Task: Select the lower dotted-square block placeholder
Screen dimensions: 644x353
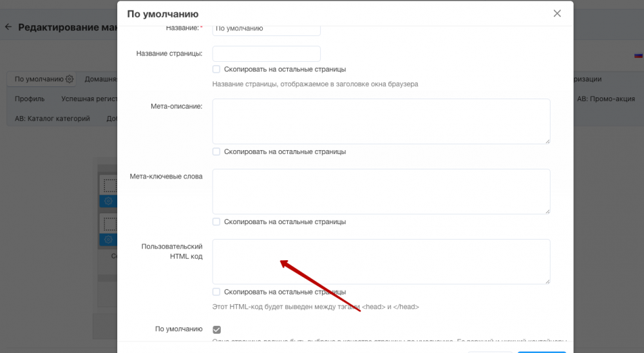Action: pyautogui.click(x=110, y=225)
